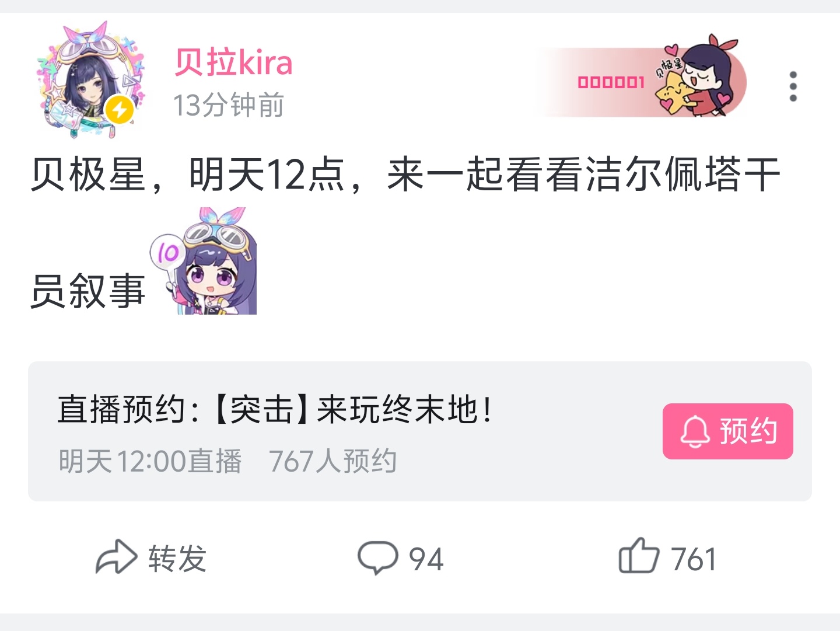This screenshot has width=840, height=631.
Task: Tap the yellow lightning badge on the avatar
Action: pyautogui.click(x=120, y=110)
